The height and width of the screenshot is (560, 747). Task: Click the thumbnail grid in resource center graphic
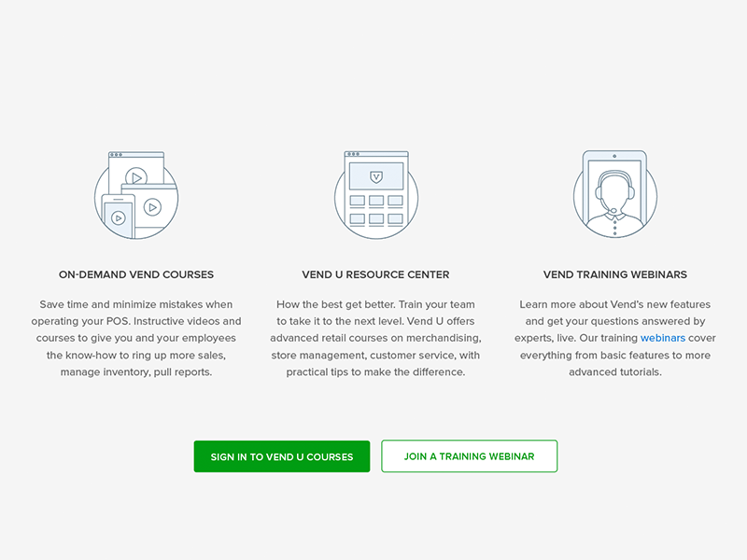tap(376, 209)
